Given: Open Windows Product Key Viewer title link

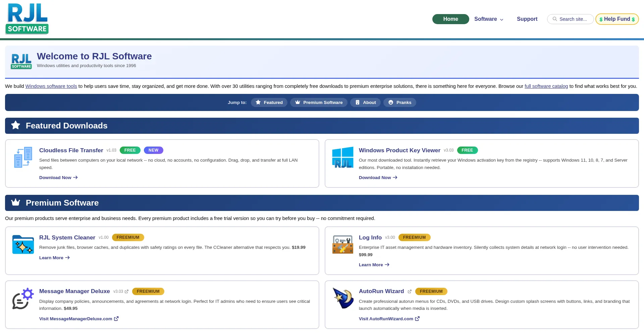Looking at the screenshot, I should point(399,150).
